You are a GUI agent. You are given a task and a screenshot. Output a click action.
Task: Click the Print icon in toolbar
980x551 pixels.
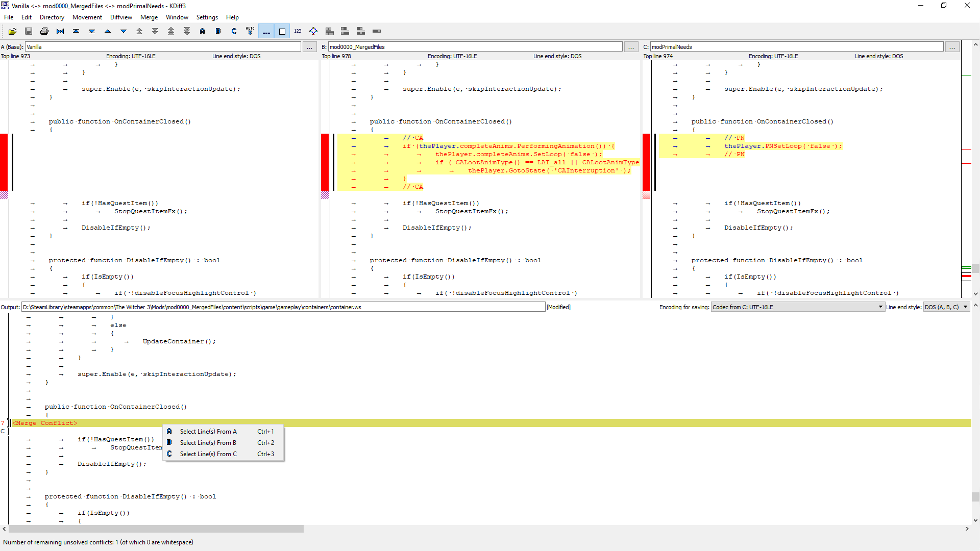point(44,32)
